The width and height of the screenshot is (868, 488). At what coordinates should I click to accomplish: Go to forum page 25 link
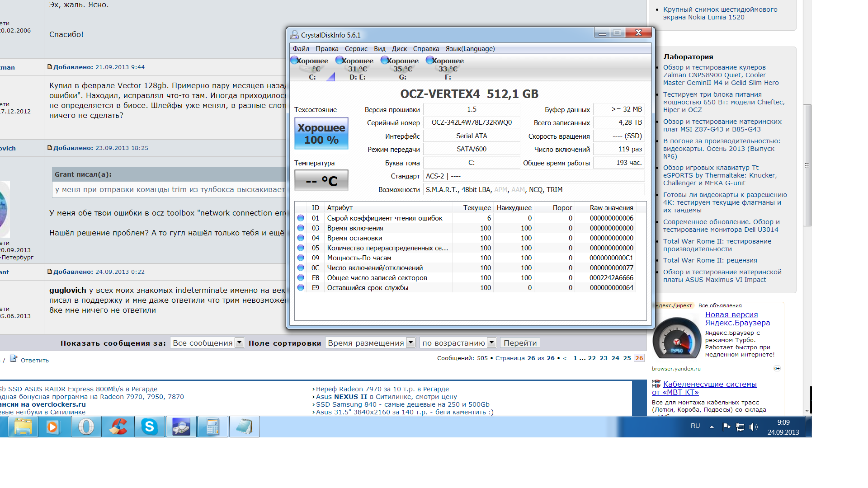(627, 358)
